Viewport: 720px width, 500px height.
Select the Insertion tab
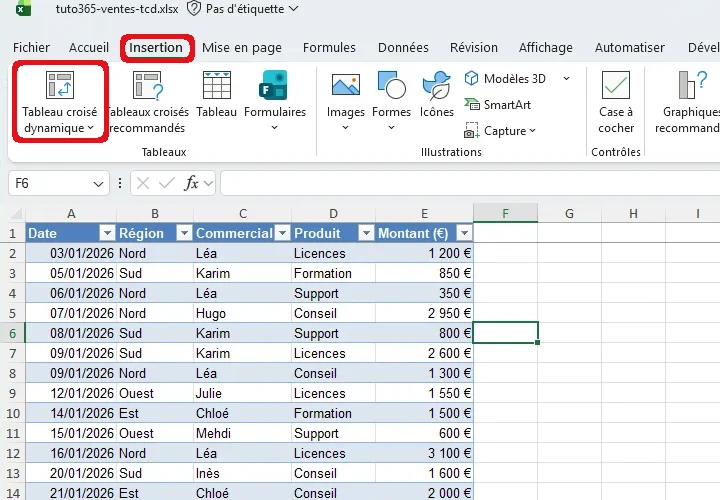156,47
